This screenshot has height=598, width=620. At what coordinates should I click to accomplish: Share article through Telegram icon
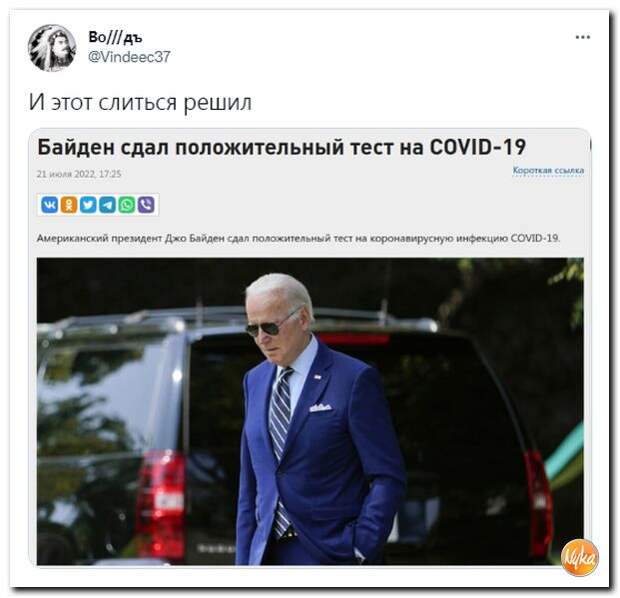pos(107,205)
